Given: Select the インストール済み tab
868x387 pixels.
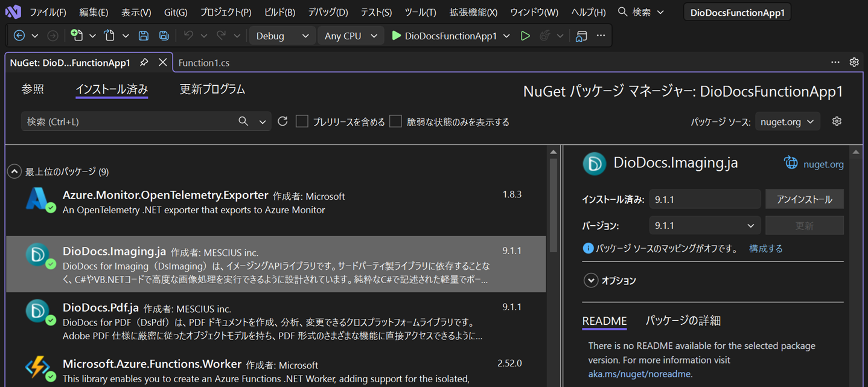Looking at the screenshot, I should (x=112, y=89).
